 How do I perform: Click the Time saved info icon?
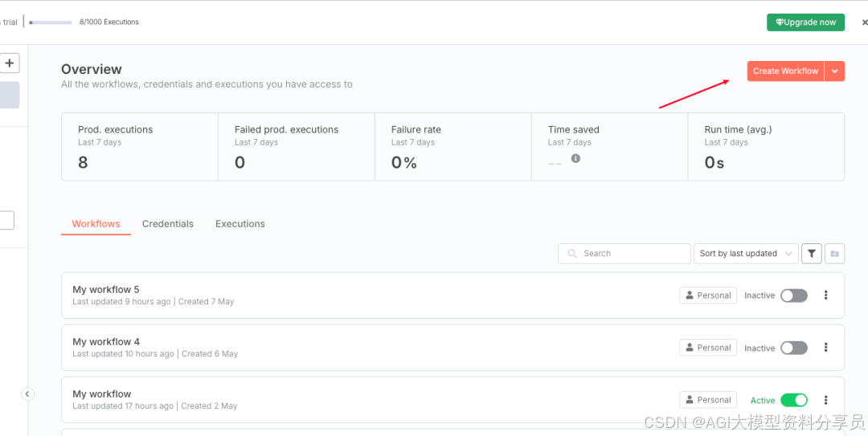coord(575,158)
